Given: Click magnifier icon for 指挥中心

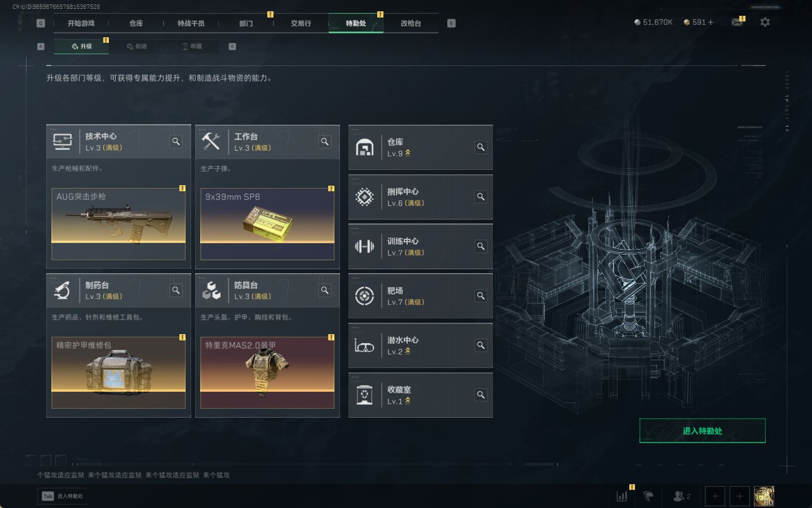Looking at the screenshot, I should (x=481, y=197).
